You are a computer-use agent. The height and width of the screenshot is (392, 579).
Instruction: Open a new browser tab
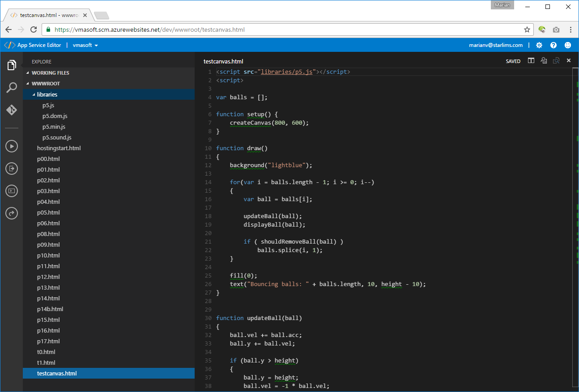[102, 16]
